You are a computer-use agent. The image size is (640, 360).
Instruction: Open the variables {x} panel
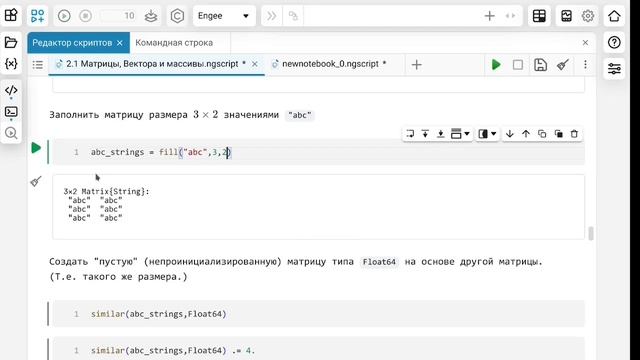point(11,64)
